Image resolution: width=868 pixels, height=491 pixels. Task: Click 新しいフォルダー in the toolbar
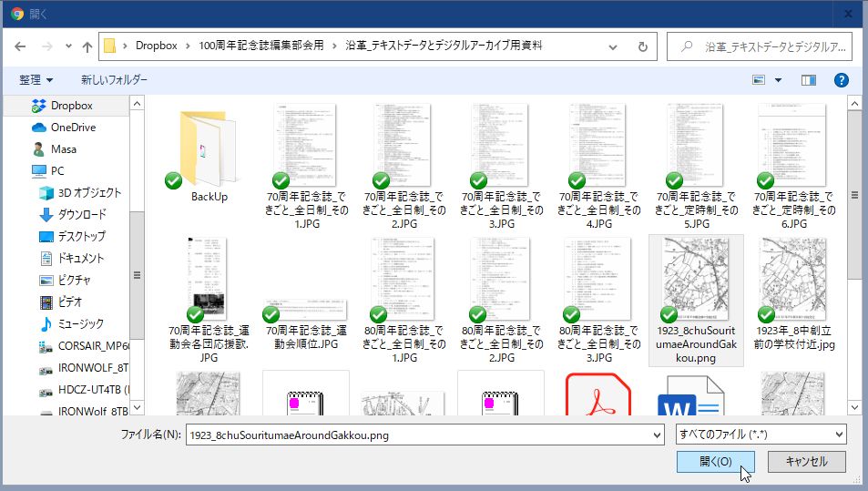(114, 80)
